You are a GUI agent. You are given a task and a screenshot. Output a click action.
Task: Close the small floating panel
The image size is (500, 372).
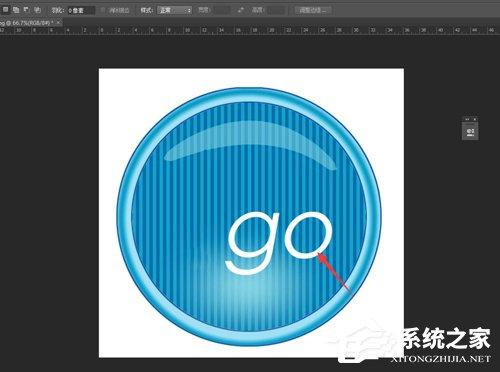coord(475,119)
